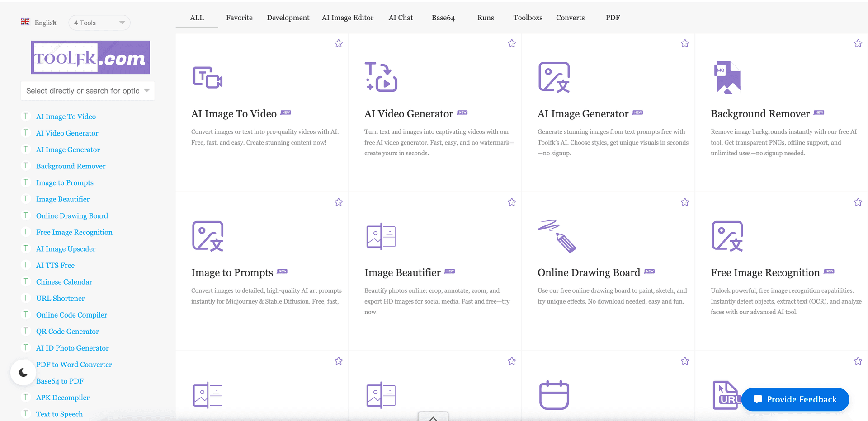Click the T icon beside AI Image To Video

26,116
